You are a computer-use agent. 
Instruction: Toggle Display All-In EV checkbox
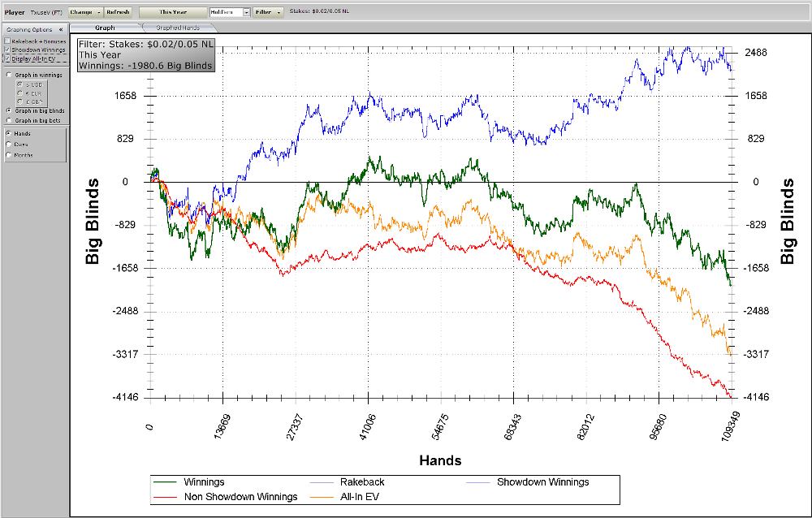click(x=8, y=58)
